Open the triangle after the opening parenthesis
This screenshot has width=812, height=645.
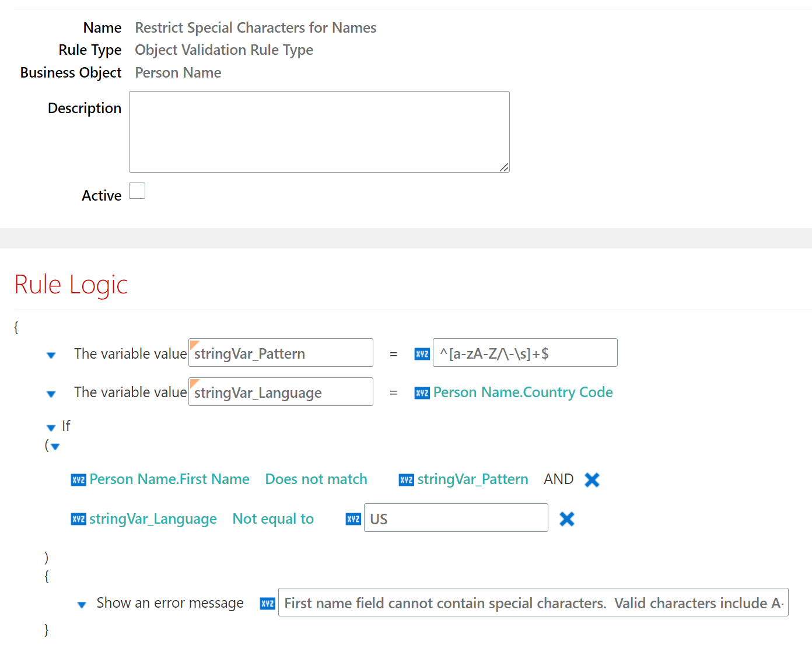click(54, 446)
